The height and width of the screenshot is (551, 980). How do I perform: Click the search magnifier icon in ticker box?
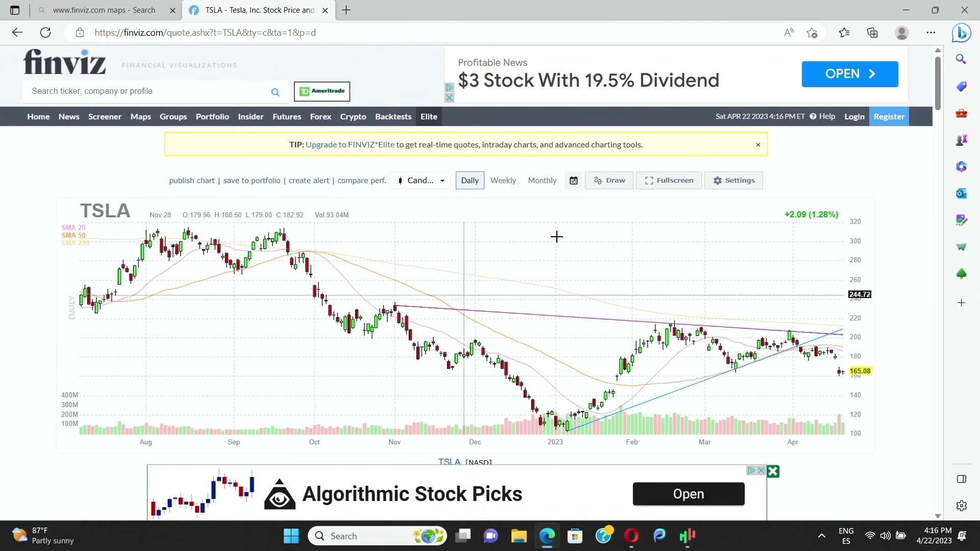point(275,92)
